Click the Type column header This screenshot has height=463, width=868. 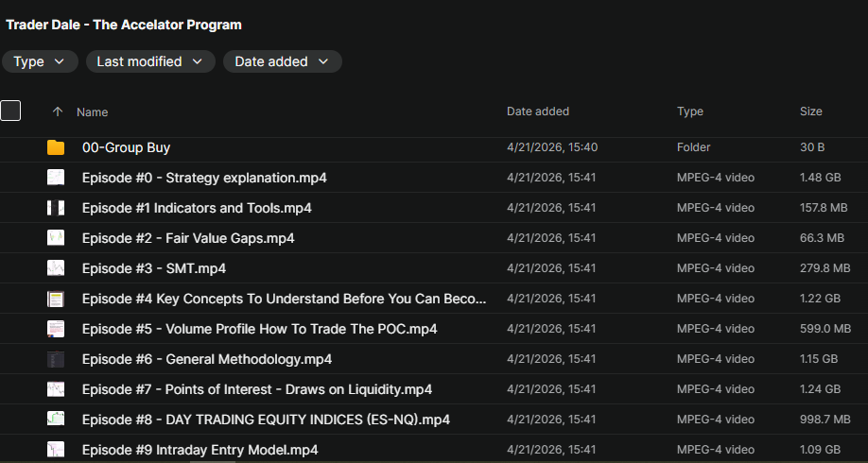(690, 111)
